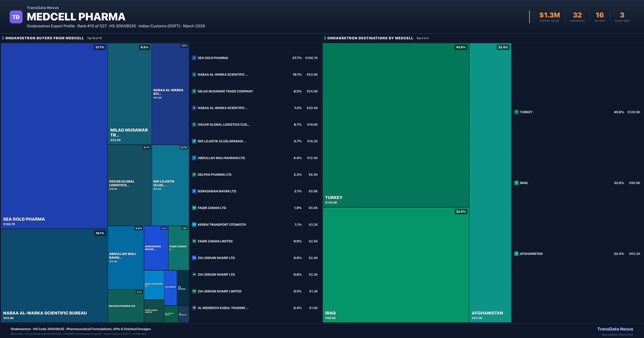The width and height of the screenshot is (644, 338).
Task: Click rank badge 5 beside Oscar Global Logistics
Action: click(x=194, y=124)
